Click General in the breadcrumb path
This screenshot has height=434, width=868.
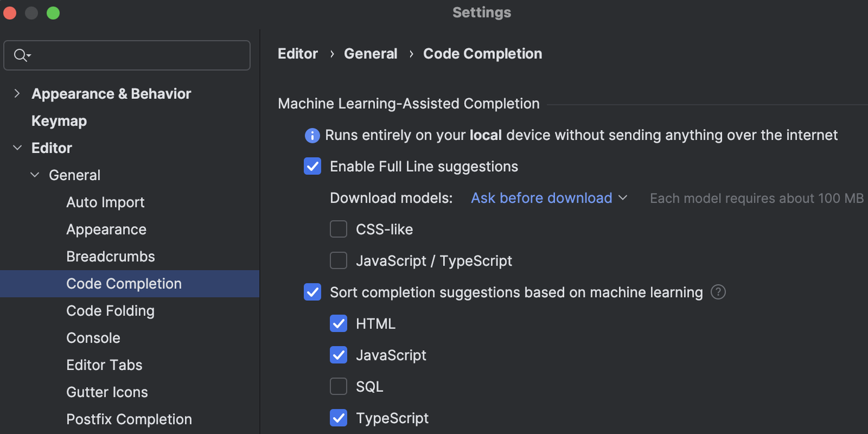click(x=371, y=54)
